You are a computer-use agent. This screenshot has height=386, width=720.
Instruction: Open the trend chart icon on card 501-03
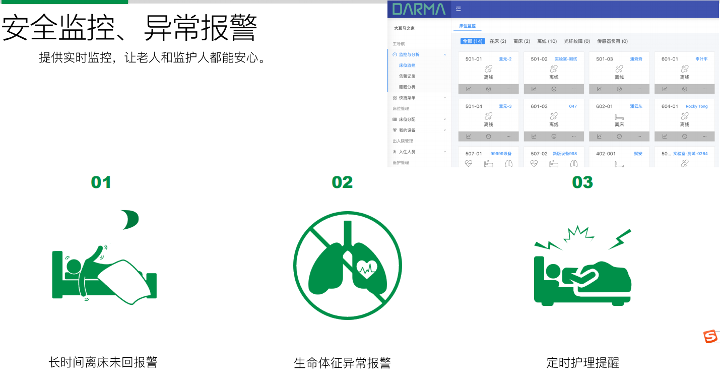coord(599,89)
